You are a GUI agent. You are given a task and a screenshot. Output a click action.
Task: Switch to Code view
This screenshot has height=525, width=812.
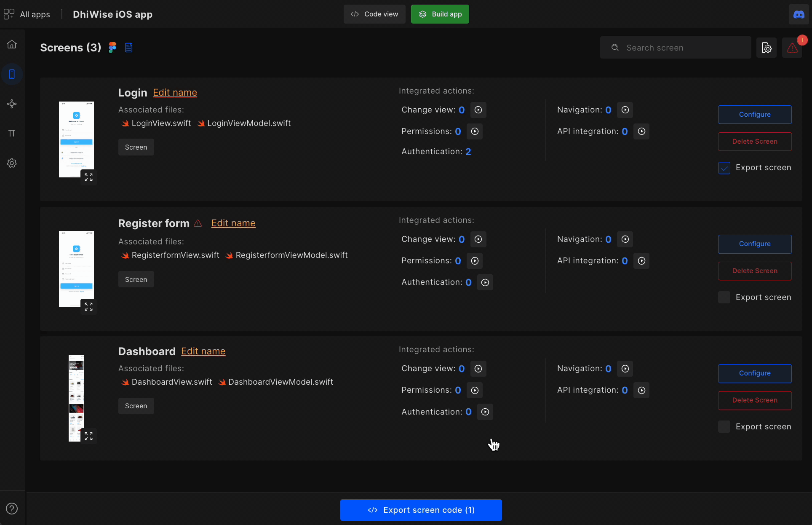coord(374,14)
